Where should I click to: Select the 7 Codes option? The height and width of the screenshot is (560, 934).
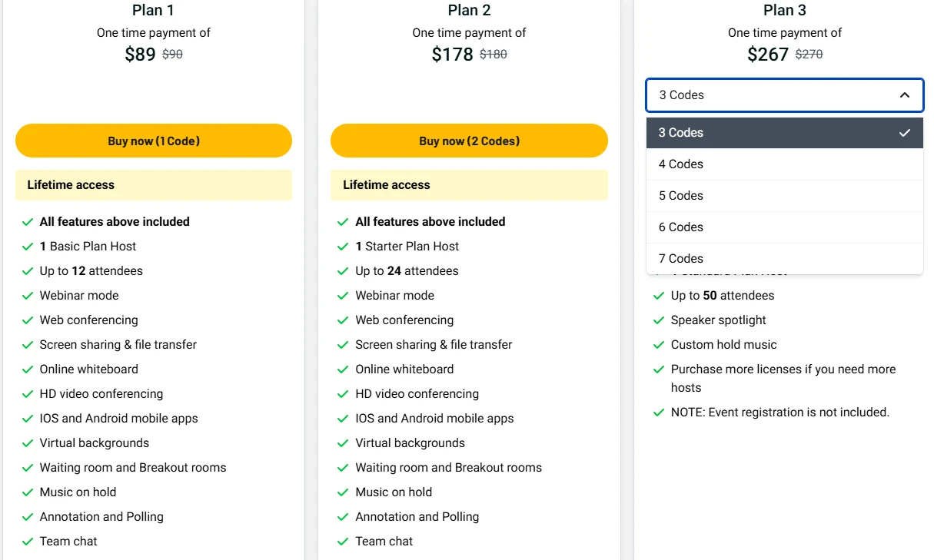784,259
